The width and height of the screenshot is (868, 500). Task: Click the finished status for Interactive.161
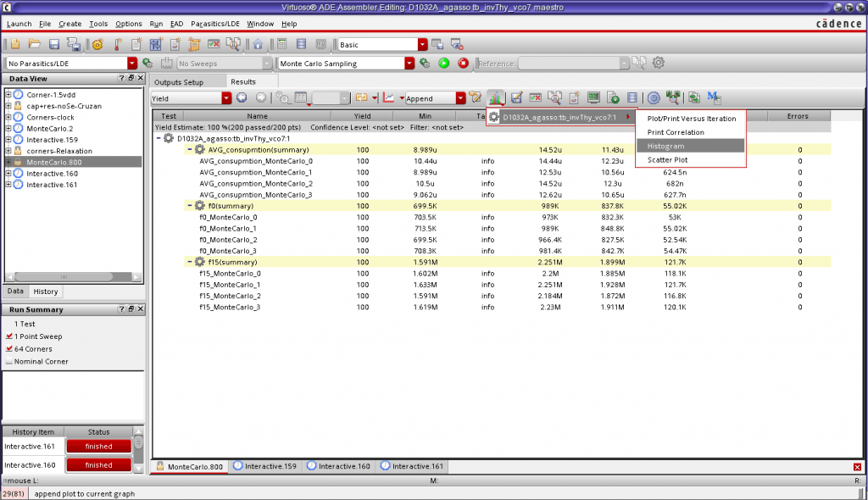click(98, 447)
